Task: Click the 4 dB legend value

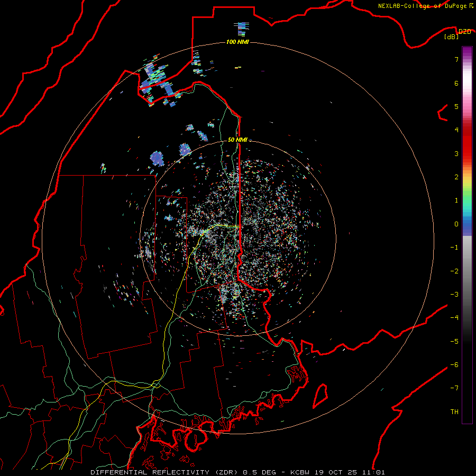Action: [x=456, y=130]
